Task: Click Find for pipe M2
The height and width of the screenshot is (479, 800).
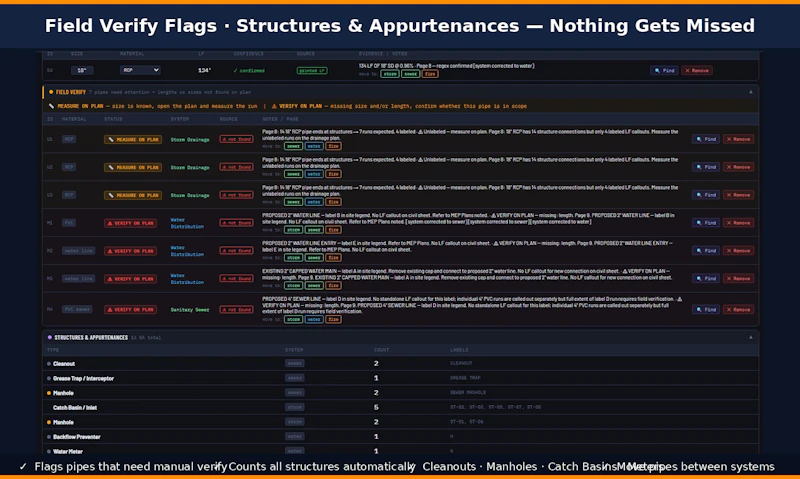Action: point(706,250)
